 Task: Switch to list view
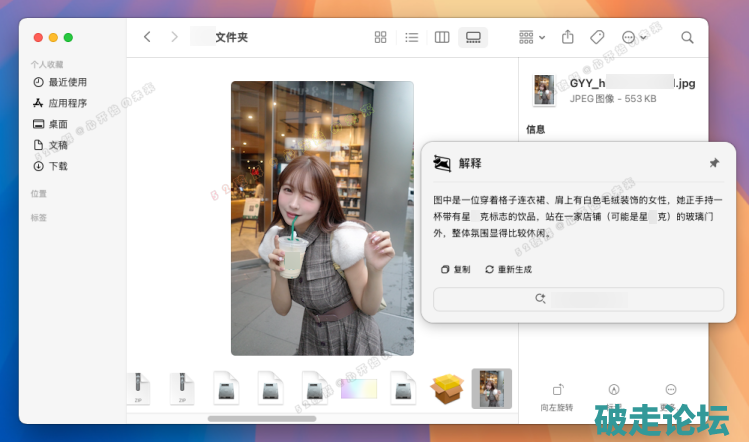[411, 37]
